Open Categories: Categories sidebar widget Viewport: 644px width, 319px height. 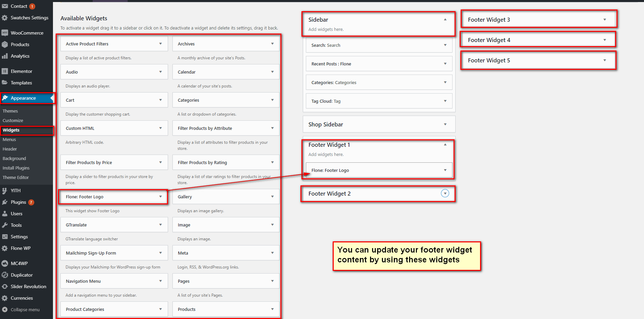pos(379,82)
